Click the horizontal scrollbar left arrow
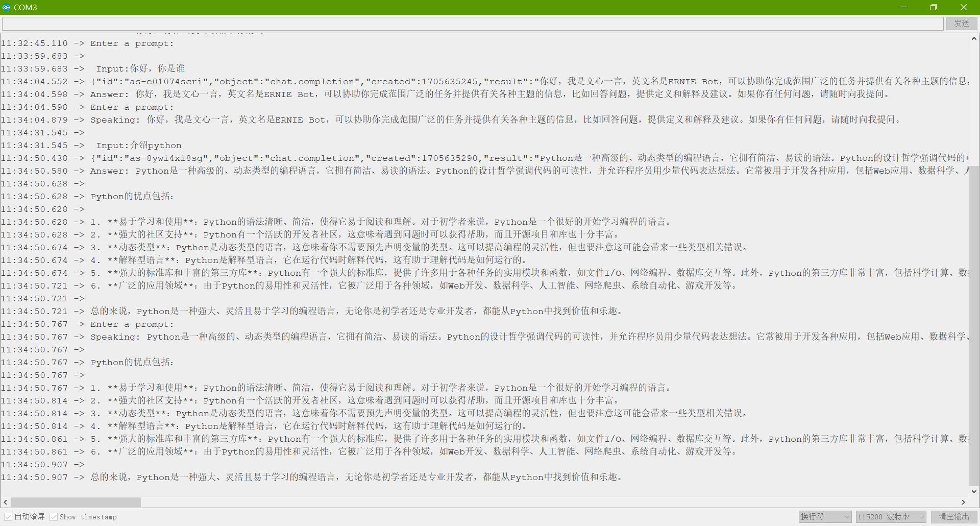Screen dimensions: 980x526 tap(6, 503)
